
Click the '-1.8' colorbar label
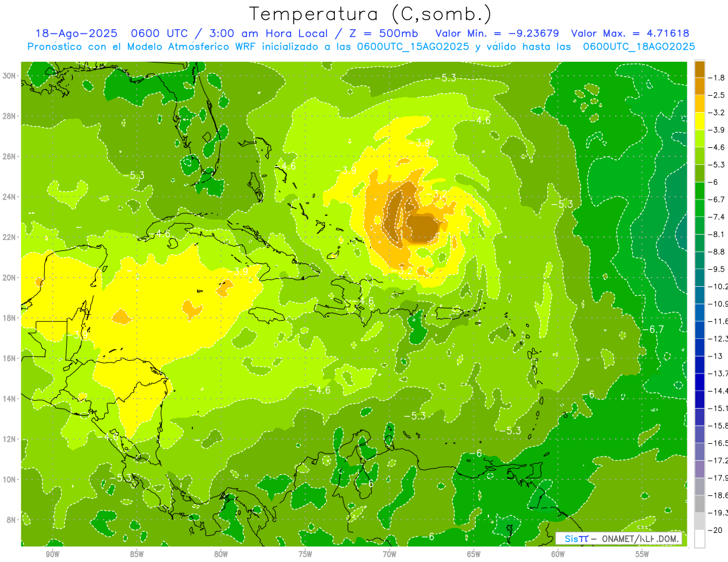click(716, 78)
